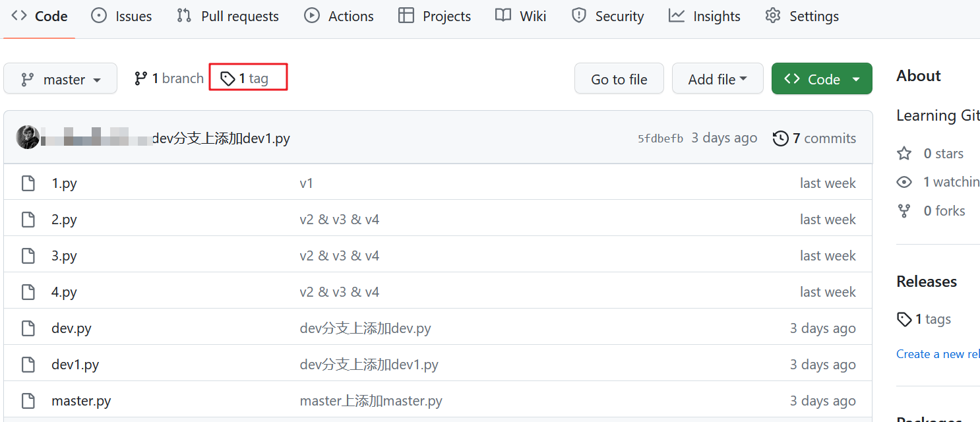Open file 1.py
Viewport: 980px width, 422px height.
pos(64,183)
